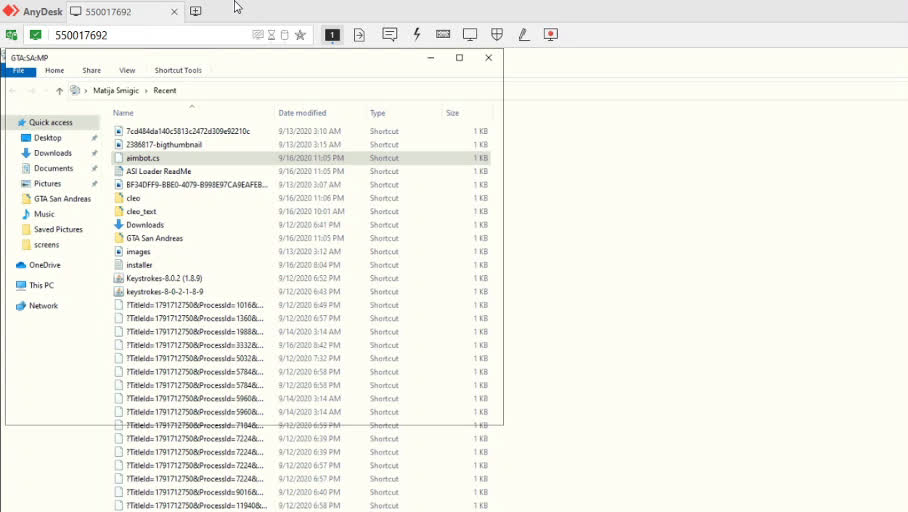Select monitor 1 button in AnyDesk toolbar
This screenshot has height=512, width=908.
coord(332,35)
